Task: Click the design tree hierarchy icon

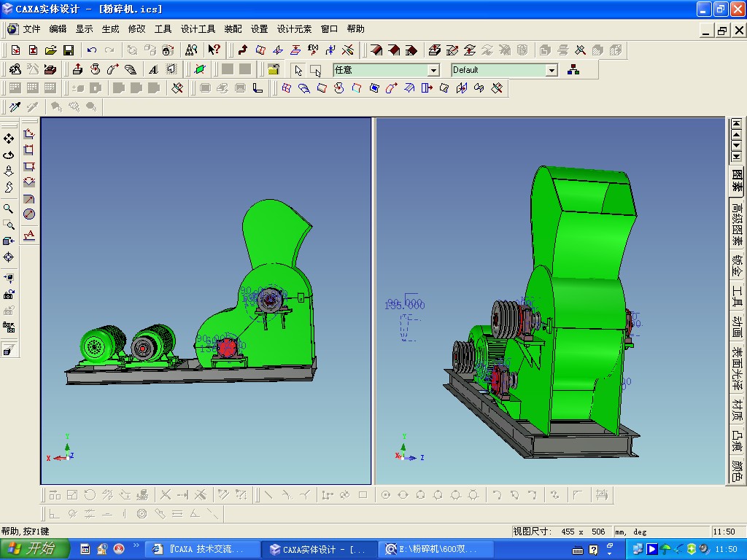Action: point(573,70)
